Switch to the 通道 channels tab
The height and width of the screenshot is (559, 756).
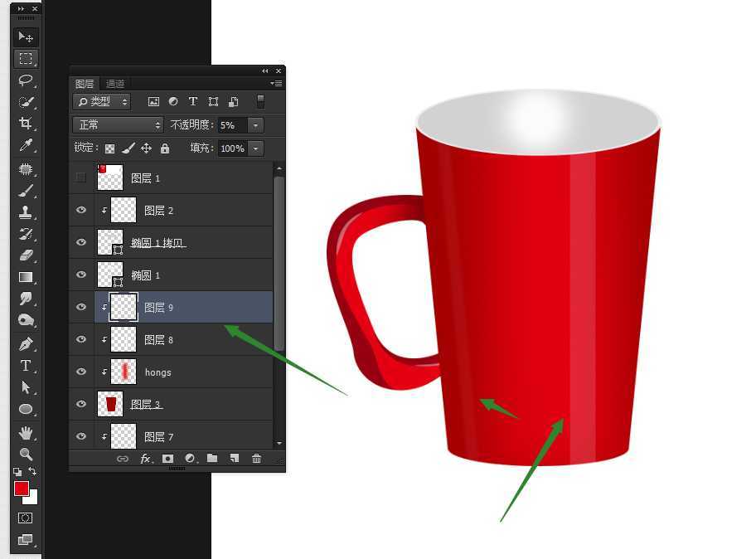(x=115, y=84)
